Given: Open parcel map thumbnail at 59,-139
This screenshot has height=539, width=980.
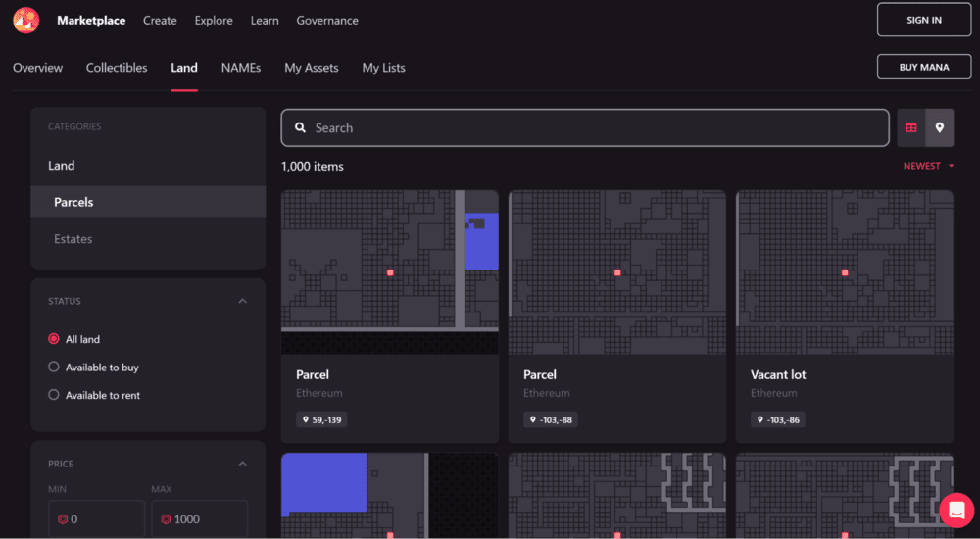Looking at the screenshot, I should pos(390,272).
